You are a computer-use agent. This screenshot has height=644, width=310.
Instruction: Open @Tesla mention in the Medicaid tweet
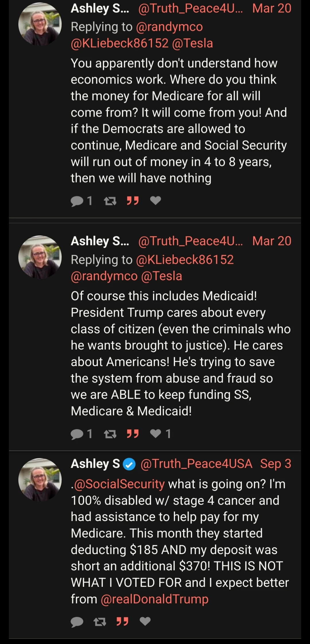pyautogui.click(x=162, y=276)
